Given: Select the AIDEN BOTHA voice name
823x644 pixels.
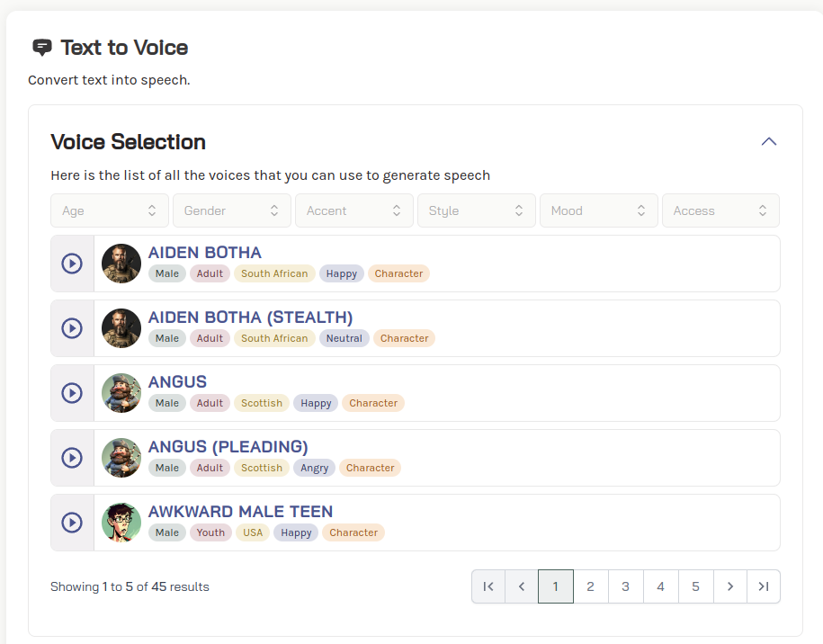Looking at the screenshot, I should coord(205,253).
